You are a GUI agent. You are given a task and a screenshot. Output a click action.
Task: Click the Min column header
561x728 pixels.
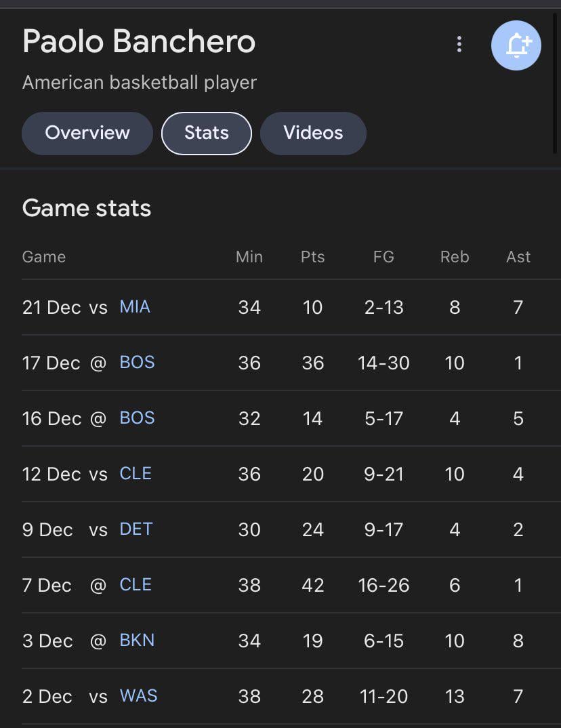(x=249, y=257)
